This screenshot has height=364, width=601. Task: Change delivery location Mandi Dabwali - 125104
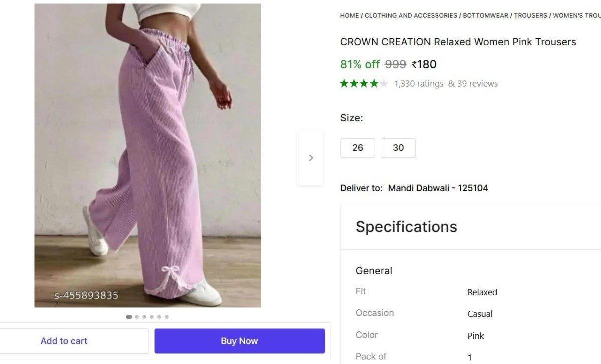pos(438,188)
